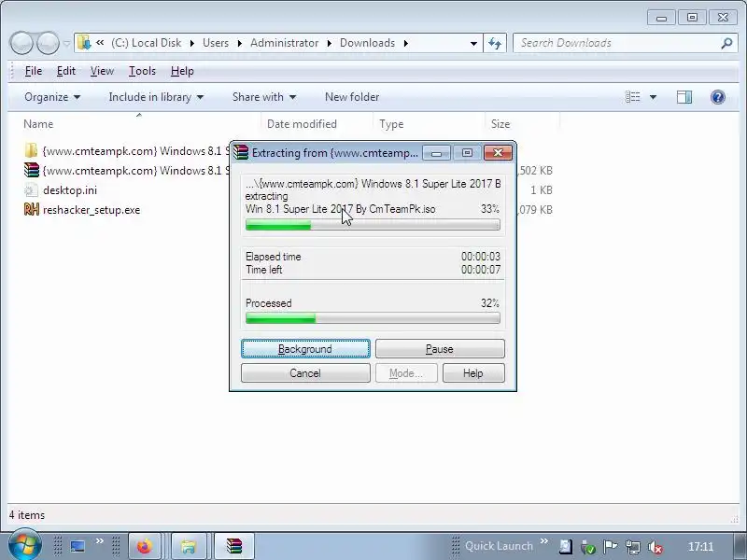The height and width of the screenshot is (560, 747).
Task: Click the show desktop taskbar icon
Action: [78, 546]
